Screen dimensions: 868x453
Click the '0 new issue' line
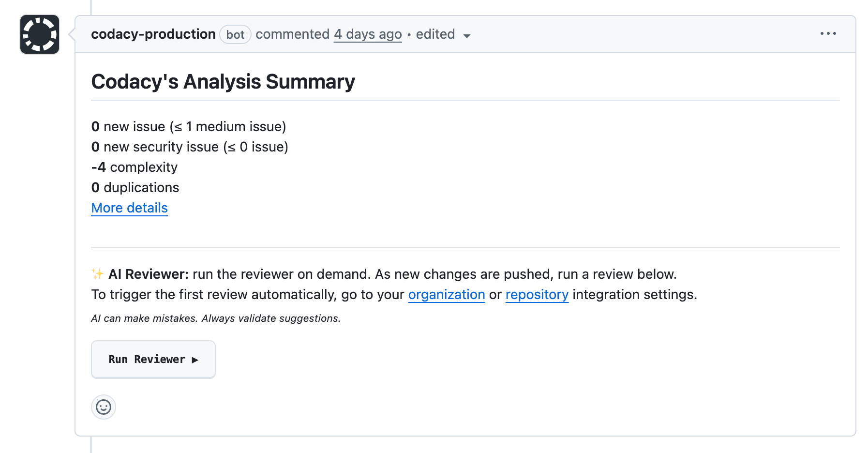coord(189,126)
